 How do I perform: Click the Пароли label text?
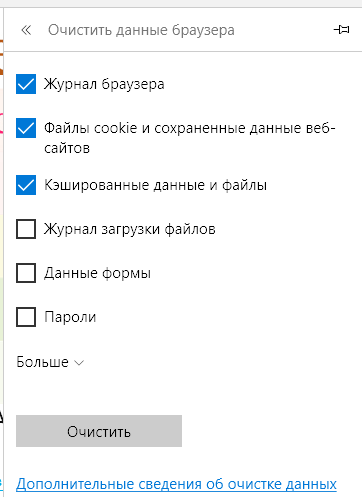click(x=70, y=317)
